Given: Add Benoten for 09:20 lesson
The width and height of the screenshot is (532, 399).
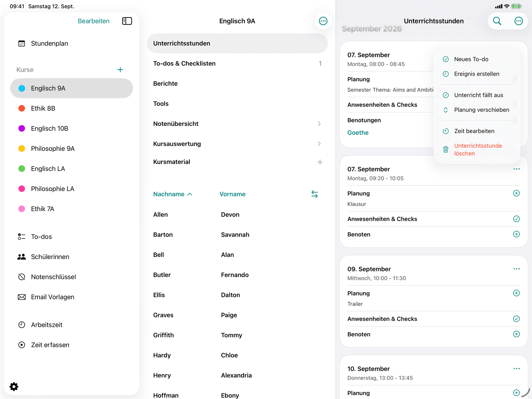Looking at the screenshot, I should 516,234.
